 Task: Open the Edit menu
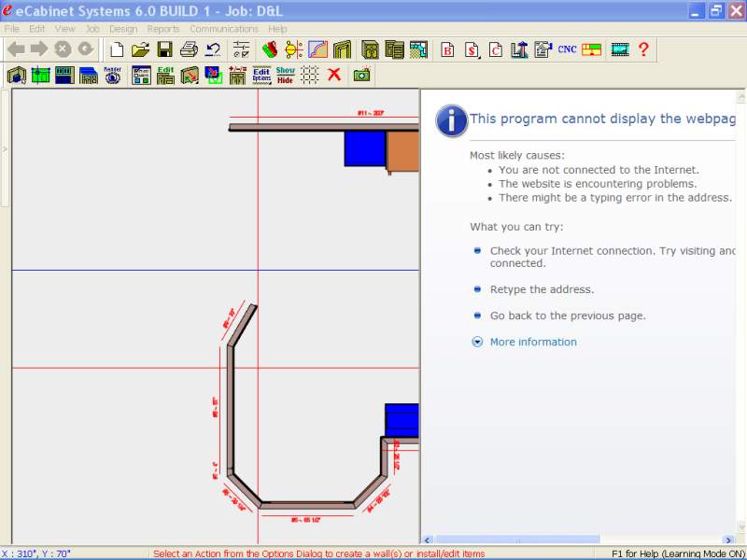point(36,29)
